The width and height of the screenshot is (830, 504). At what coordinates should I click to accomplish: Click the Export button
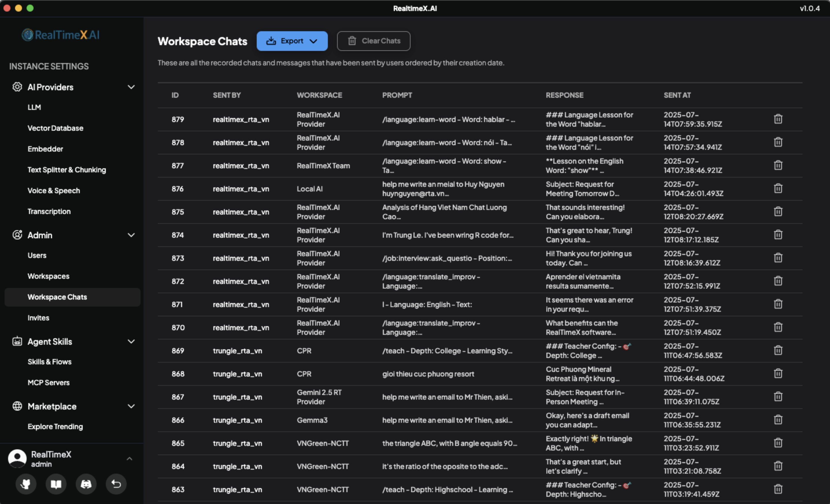pos(292,41)
